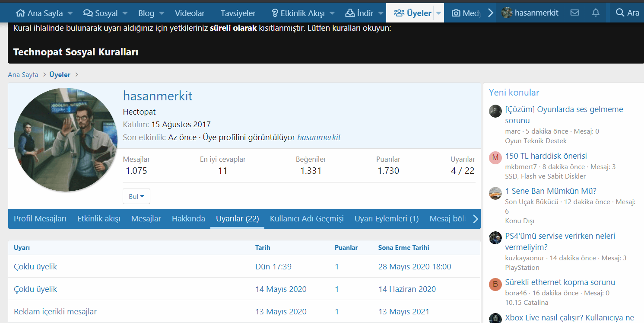
Task: Click the hasanmerkit account in navigation bar
Action: [530, 13]
